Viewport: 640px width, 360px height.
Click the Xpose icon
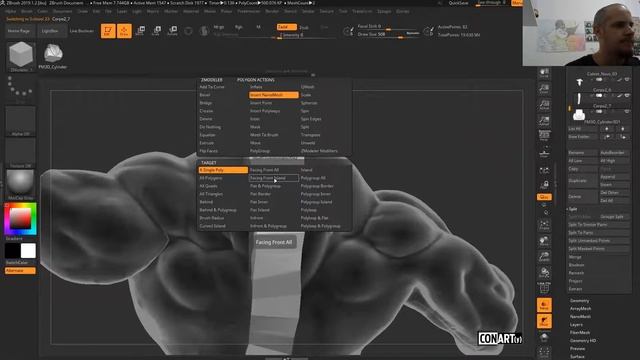click(544, 352)
